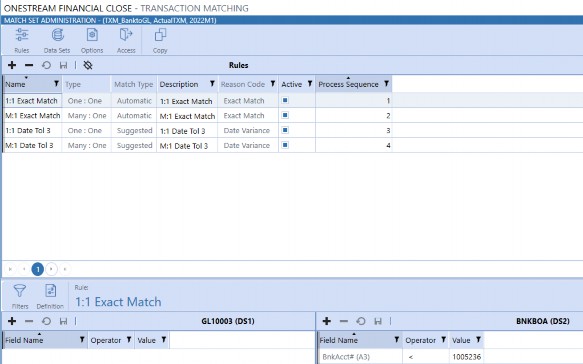Save the BNKBOA (DS2) filter grid

click(378, 321)
